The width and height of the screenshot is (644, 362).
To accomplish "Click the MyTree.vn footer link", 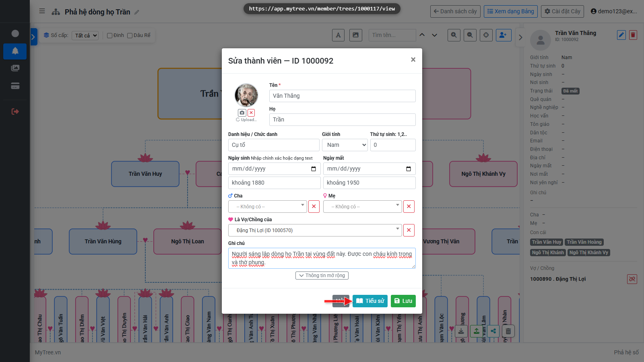I will pyautogui.click(x=47, y=352).
